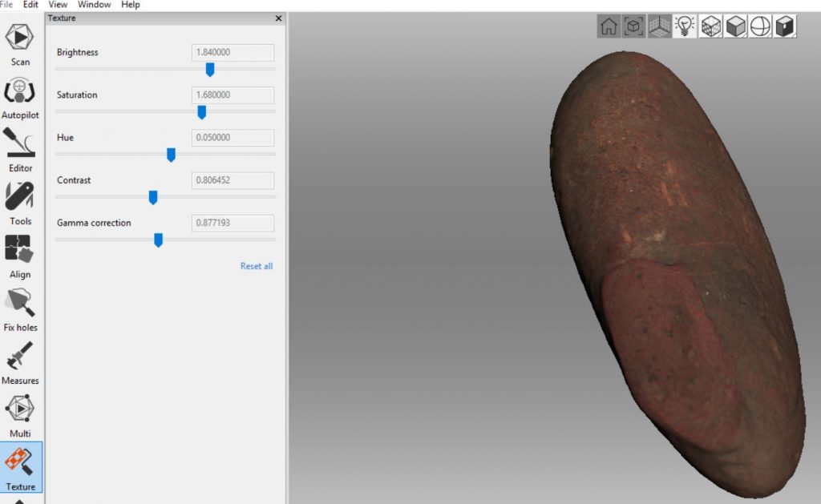Image resolution: width=821 pixels, height=504 pixels.
Task: Click the Contrast value field
Action: point(232,179)
